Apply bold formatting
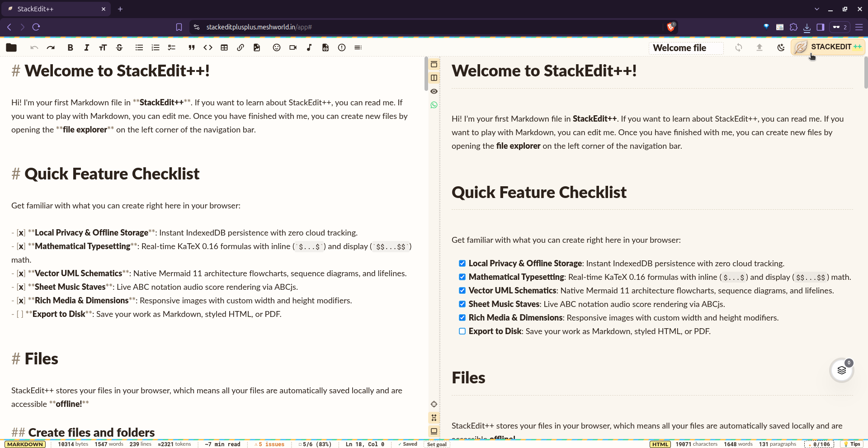This screenshot has height=448, width=868. click(x=70, y=47)
